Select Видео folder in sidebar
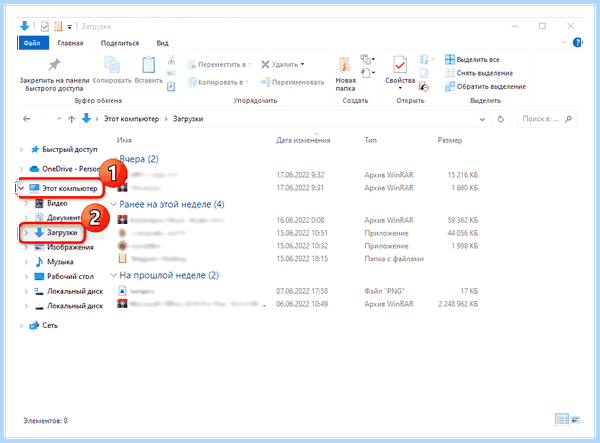This screenshot has width=600, height=443. coord(57,203)
